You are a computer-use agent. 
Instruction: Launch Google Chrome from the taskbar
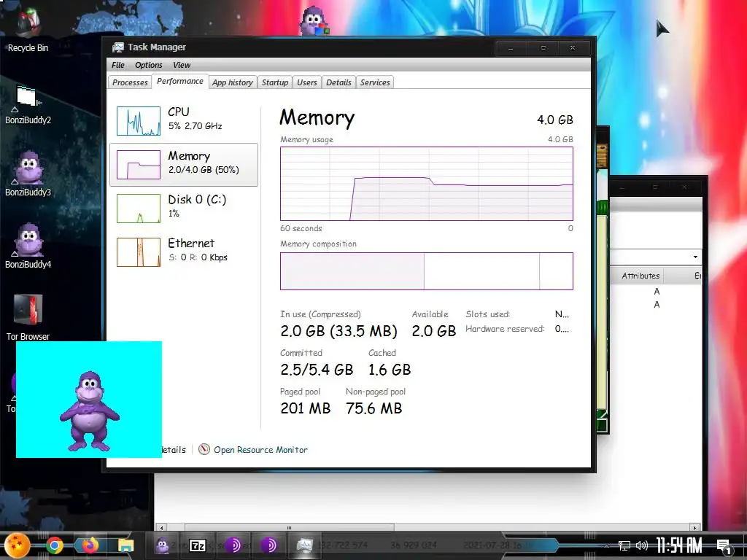[54, 545]
